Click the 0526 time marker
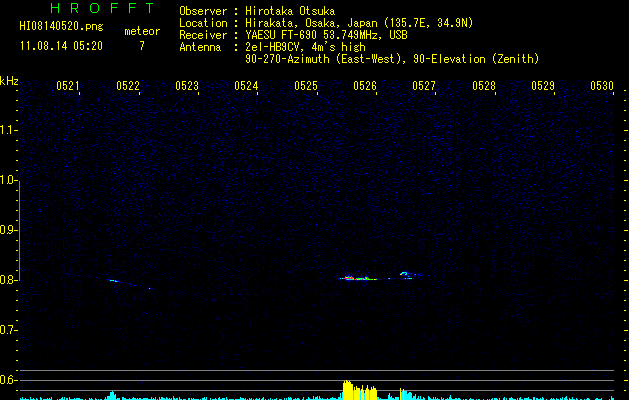Viewport: 629px width, 400px height. pyautogui.click(x=365, y=86)
